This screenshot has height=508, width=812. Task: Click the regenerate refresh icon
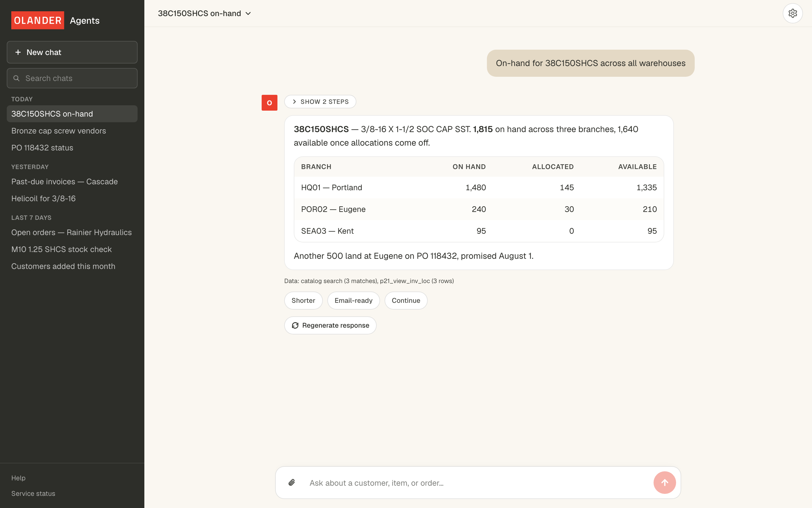point(295,325)
